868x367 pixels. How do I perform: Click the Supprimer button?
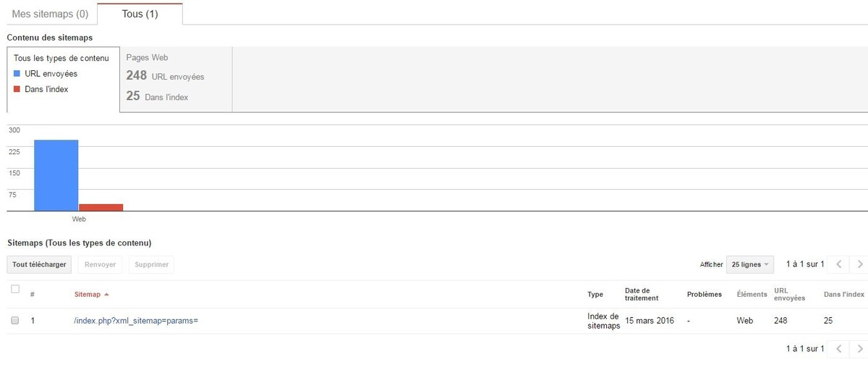point(151,264)
